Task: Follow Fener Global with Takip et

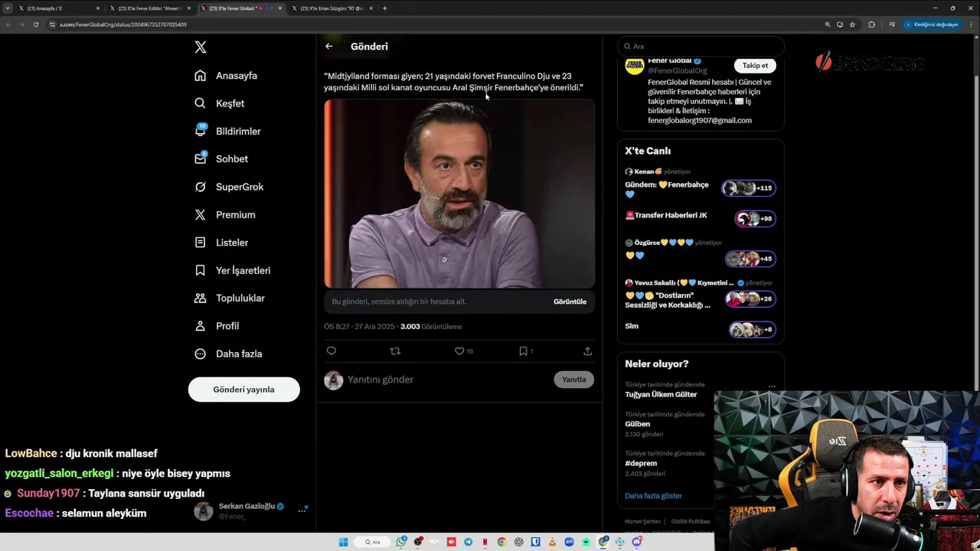Action: point(755,66)
